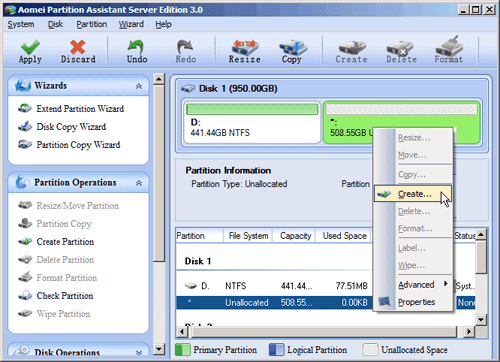Click the Redo toolbar icon

click(185, 47)
